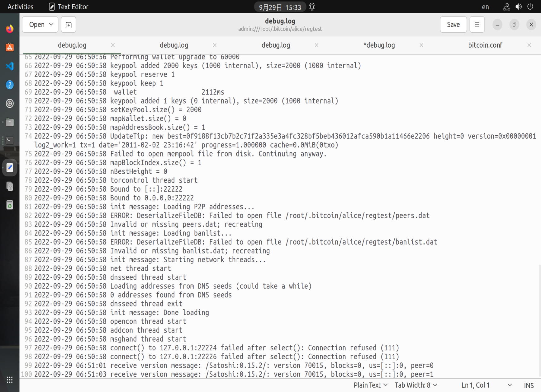Show Applications grid at dock bottom
541x392 pixels.
click(10, 380)
